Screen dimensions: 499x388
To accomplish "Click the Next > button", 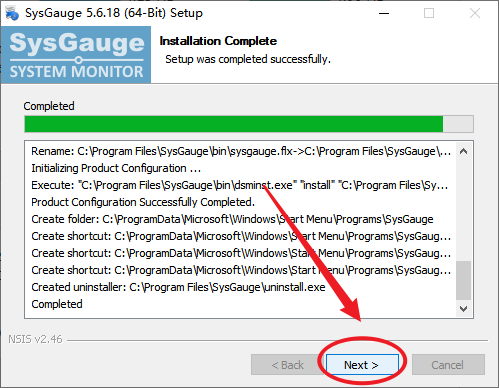I will 362,365.
